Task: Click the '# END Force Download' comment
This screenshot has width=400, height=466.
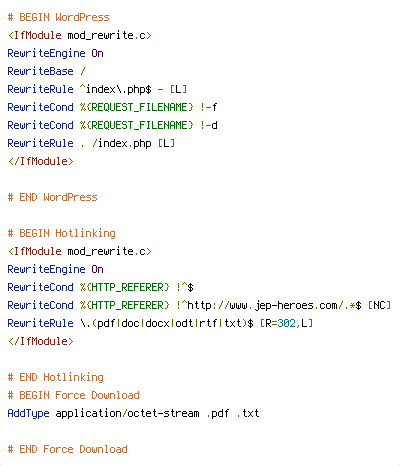Action: 67,449
